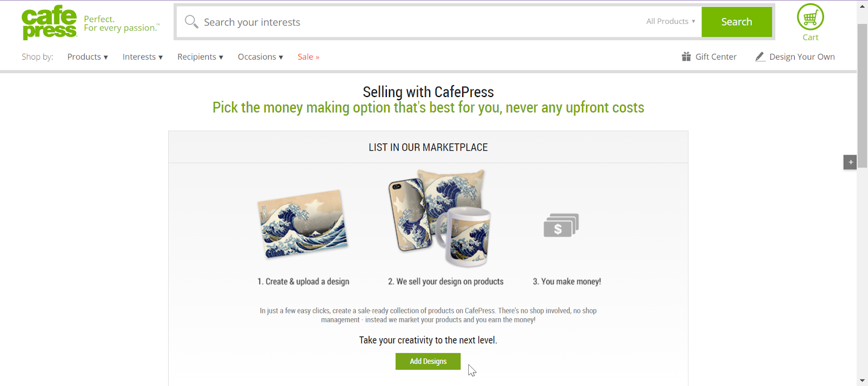
Task: Click the CafePress logo
Action: (49, 23)
